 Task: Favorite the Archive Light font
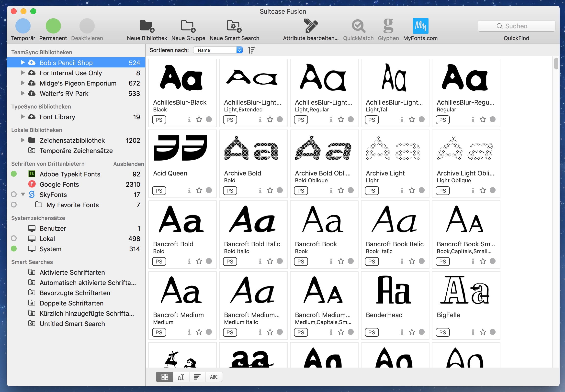pos(412,190)
